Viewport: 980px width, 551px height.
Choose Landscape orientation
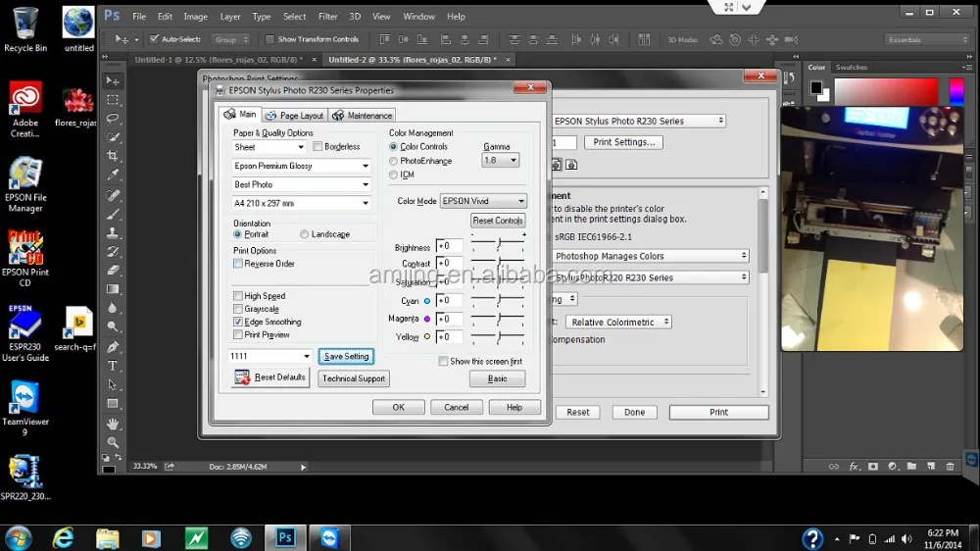point(304,234)
